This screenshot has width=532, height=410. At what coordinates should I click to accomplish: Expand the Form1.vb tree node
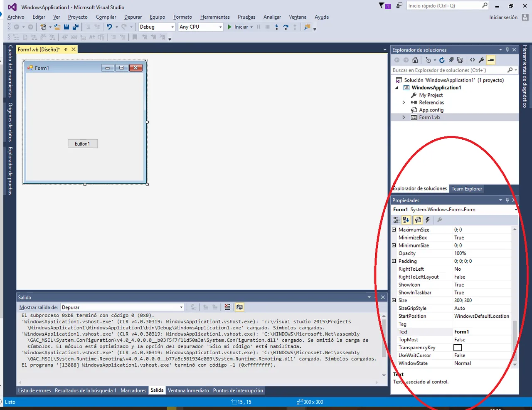pyautogui.click(x=404, y=117)
